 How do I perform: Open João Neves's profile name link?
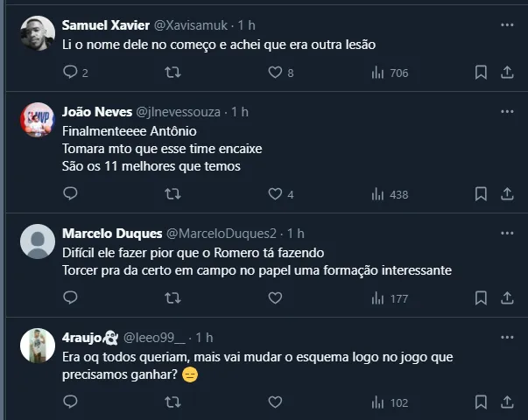pyautogui.click(x=95, y=112)
